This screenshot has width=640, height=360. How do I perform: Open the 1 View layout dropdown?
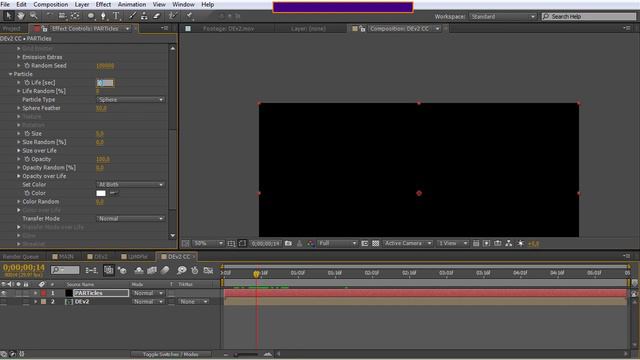[x=453, y=243]
